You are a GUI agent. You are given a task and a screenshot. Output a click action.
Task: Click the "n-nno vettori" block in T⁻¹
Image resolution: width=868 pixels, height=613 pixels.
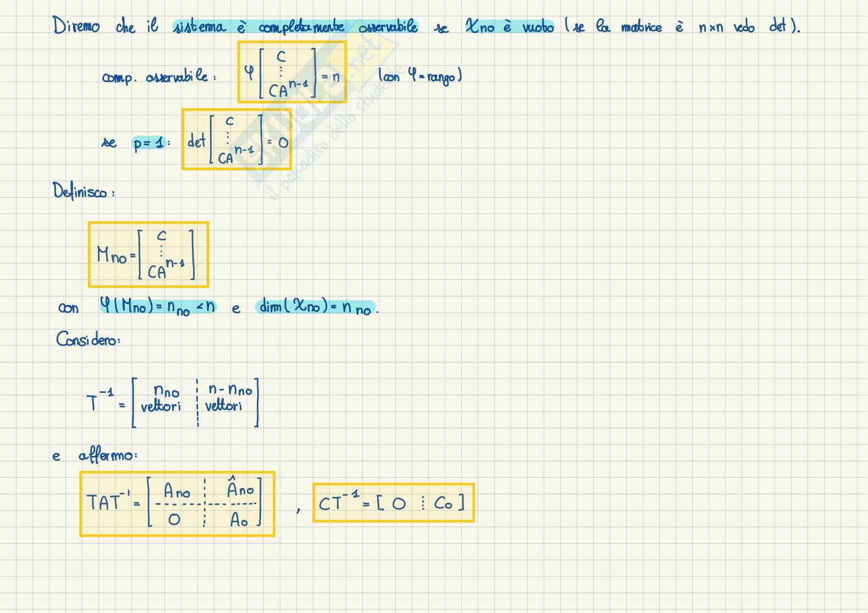tap(229, 399)
